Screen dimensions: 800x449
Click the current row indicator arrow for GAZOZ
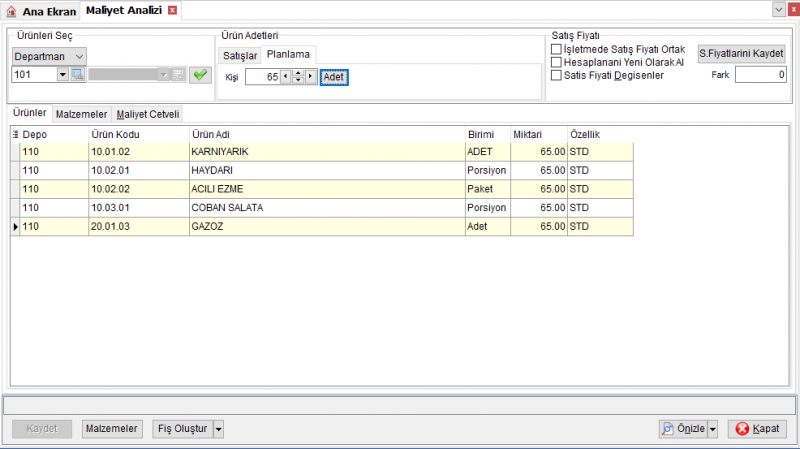[15, 227]
